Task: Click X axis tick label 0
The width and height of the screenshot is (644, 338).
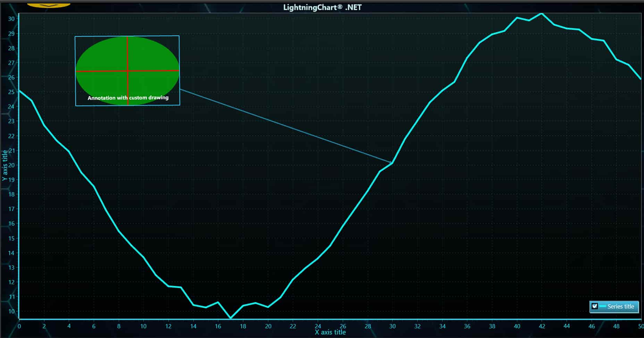Action: (x=19, y=326)
